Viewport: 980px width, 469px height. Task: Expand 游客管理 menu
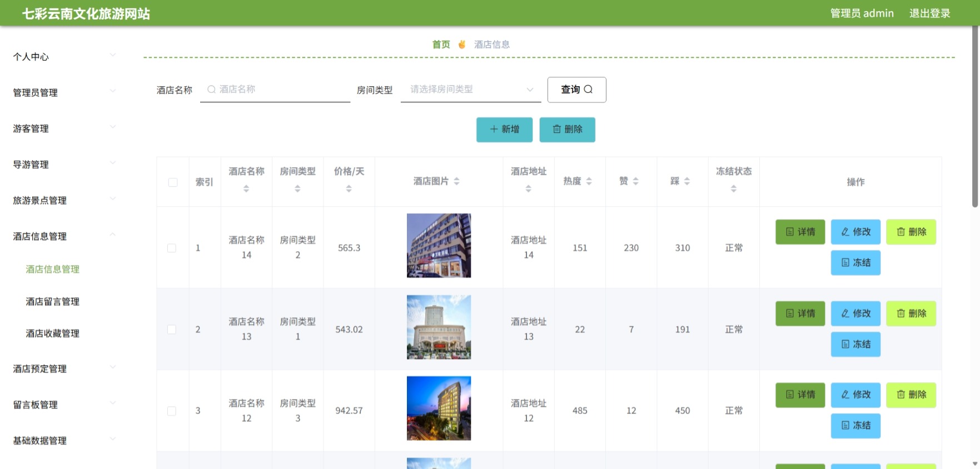coord(64,128)
